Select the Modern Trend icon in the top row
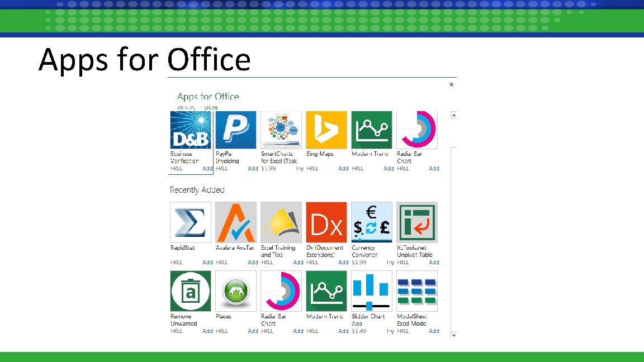The width and height of the screenshot is (644, 362). (372, 130)
